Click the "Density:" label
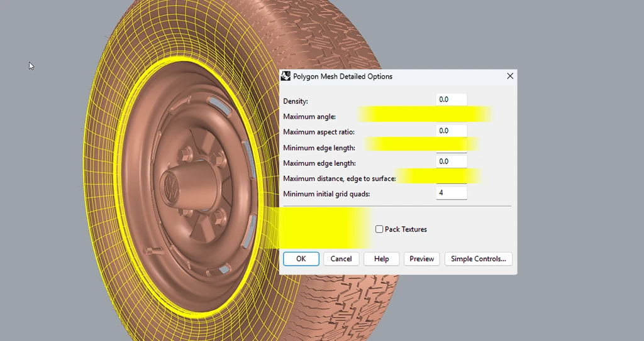This screenshot has width=644, height=341. [296, 101]
